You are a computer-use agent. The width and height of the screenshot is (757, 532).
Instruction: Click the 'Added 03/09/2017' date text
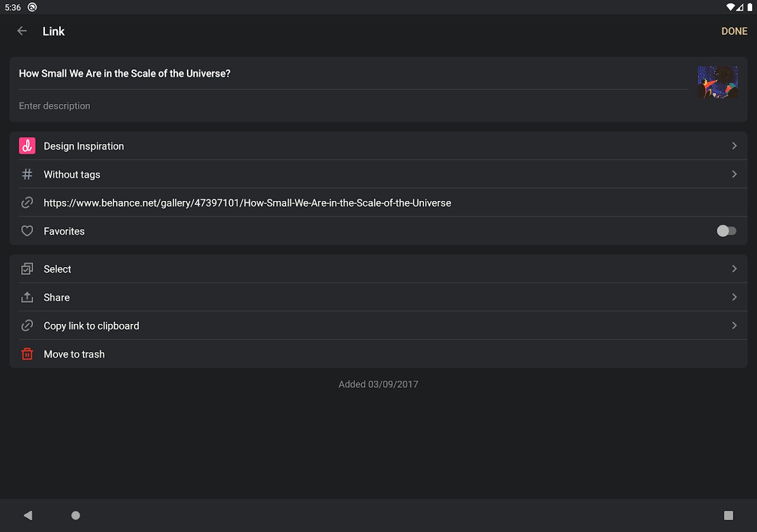(378, 384)
